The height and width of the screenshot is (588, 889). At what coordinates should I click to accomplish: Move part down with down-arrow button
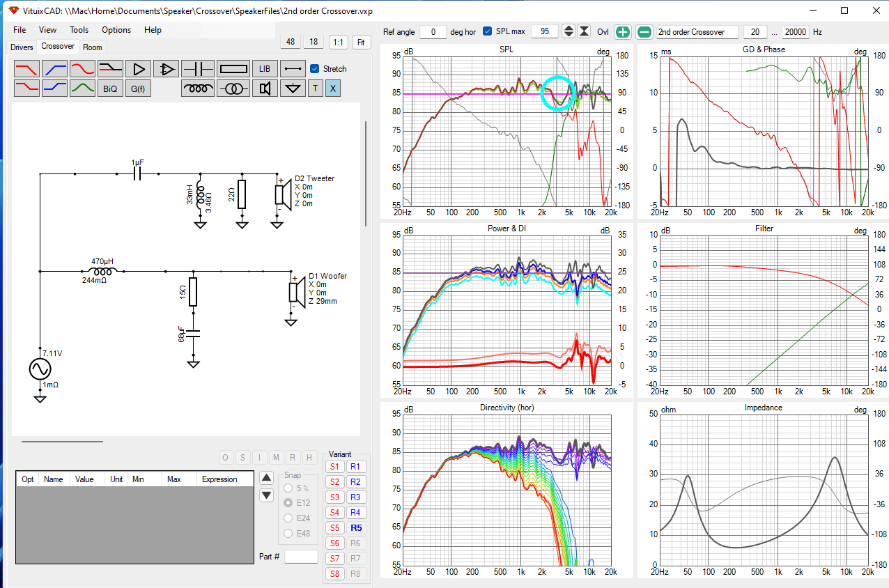tap(266, 495)
